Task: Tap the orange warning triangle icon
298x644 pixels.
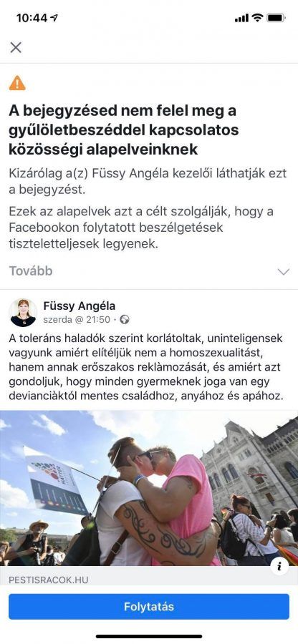Action: pyautogui.click(x=17, y=83)
